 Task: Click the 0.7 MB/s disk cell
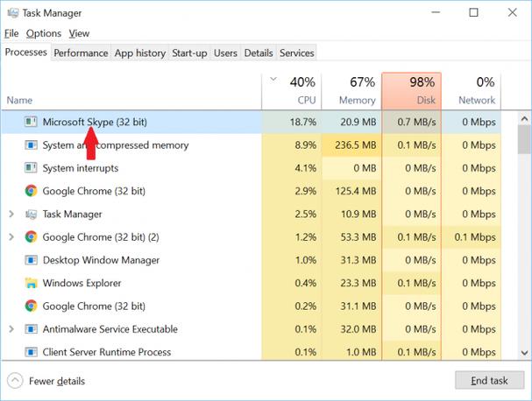pyautogui.click(x=412, y=122)
